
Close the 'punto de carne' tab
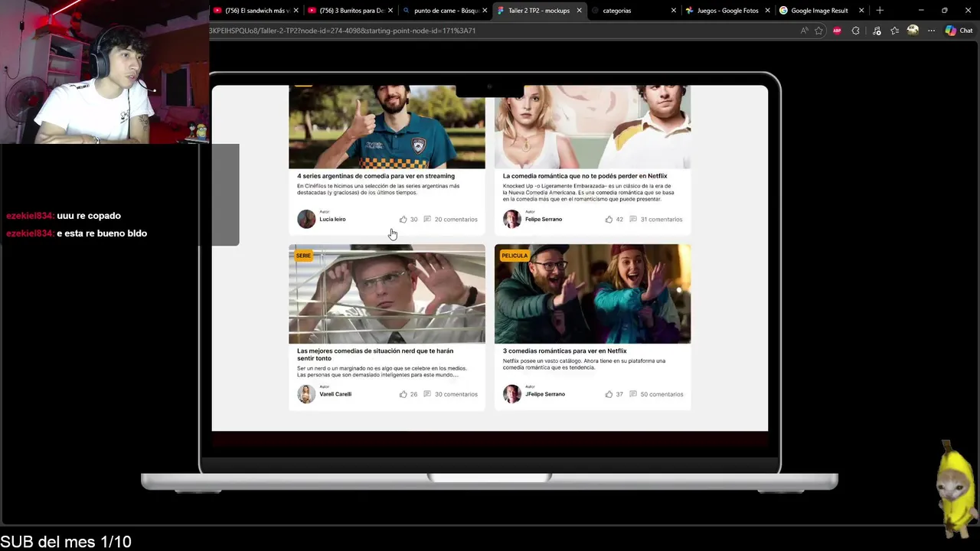click(x=485, y=11)
